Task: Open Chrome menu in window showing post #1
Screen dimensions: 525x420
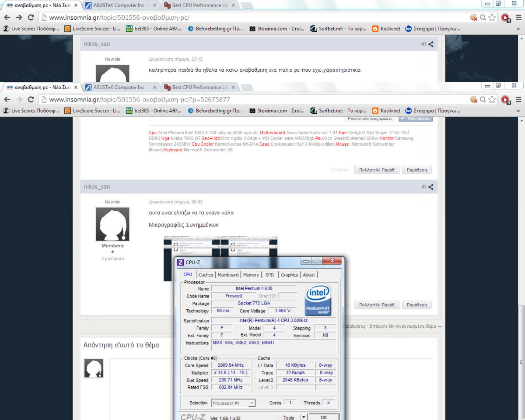Action: (x=518, y=18)
